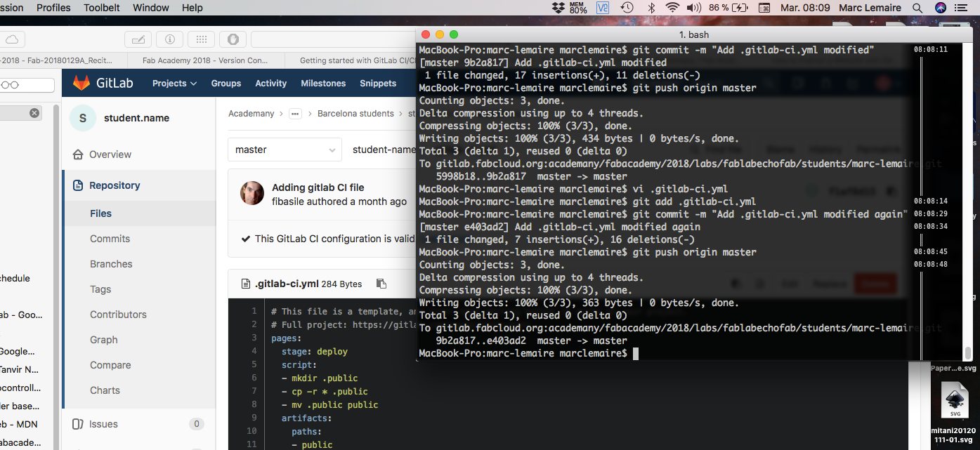Click the Academany breadcrumb link
The height and width of the screenshot is (450, 980).
(x=251, y=113)
